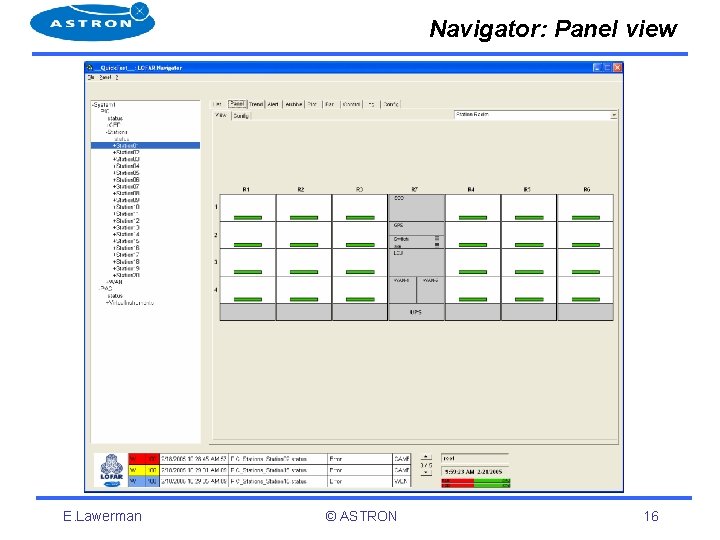This screenshot has width=720, height=540.
Task: Select the WAN node in the tree
Action: 115,282
